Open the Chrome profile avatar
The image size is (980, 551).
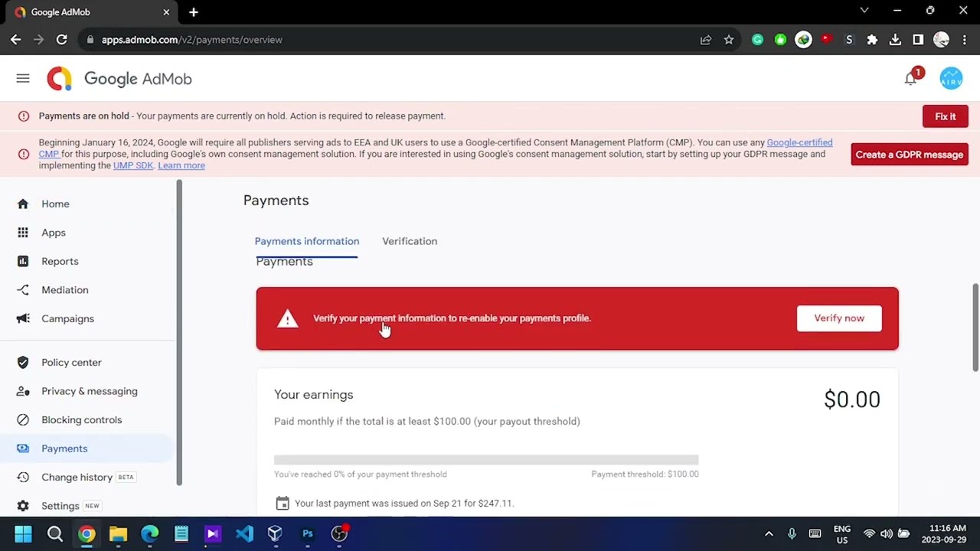942,40
